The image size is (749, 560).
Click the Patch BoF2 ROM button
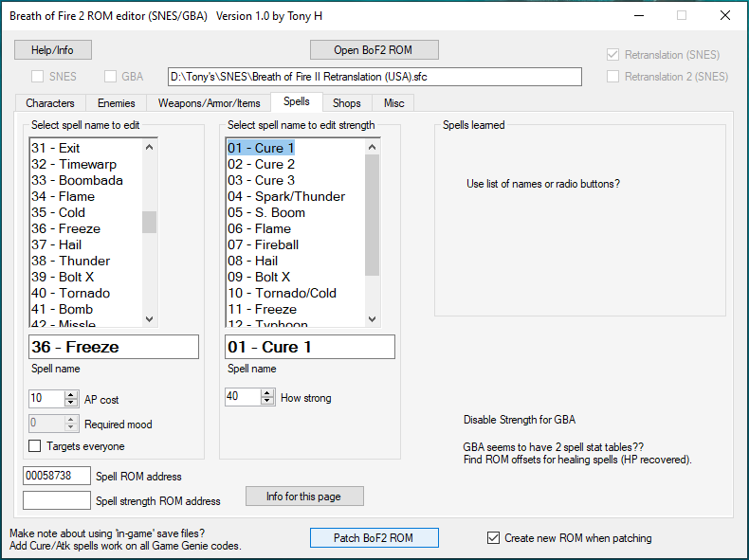tap(374, 538)
